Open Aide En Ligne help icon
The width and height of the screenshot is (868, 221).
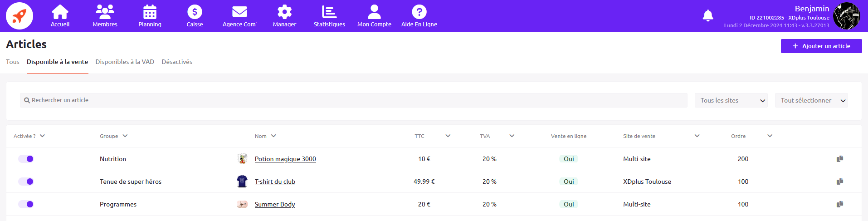pyautogui.click(x=419, y=12)
